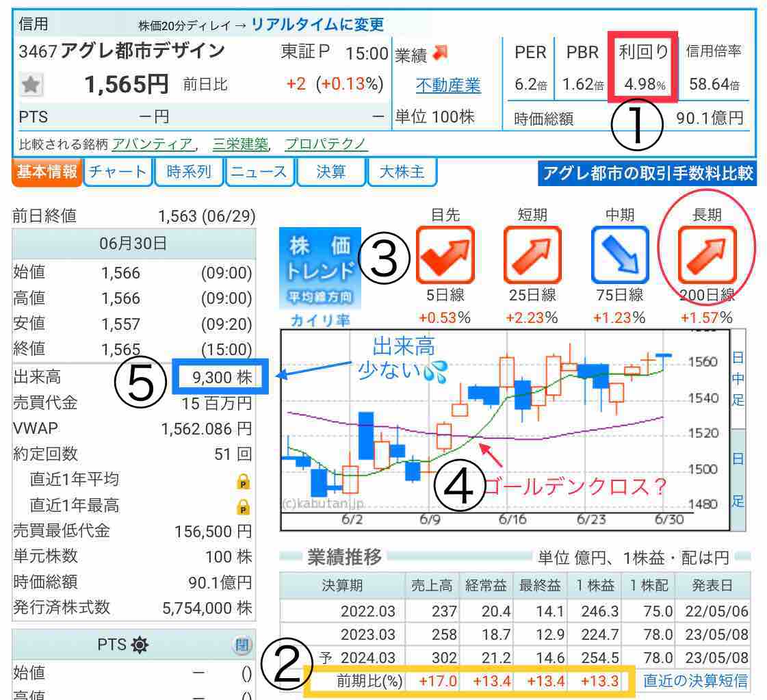767x700 pixels.
Task: Open the 不動産業 sector link
Action: (x=448, y=85)
